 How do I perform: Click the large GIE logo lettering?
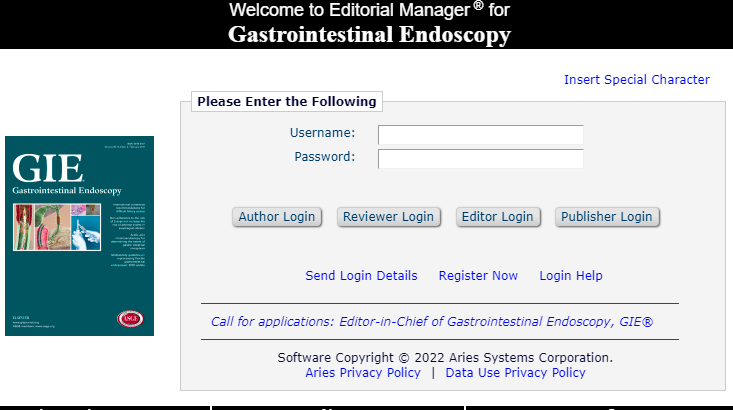coord(41,168)
